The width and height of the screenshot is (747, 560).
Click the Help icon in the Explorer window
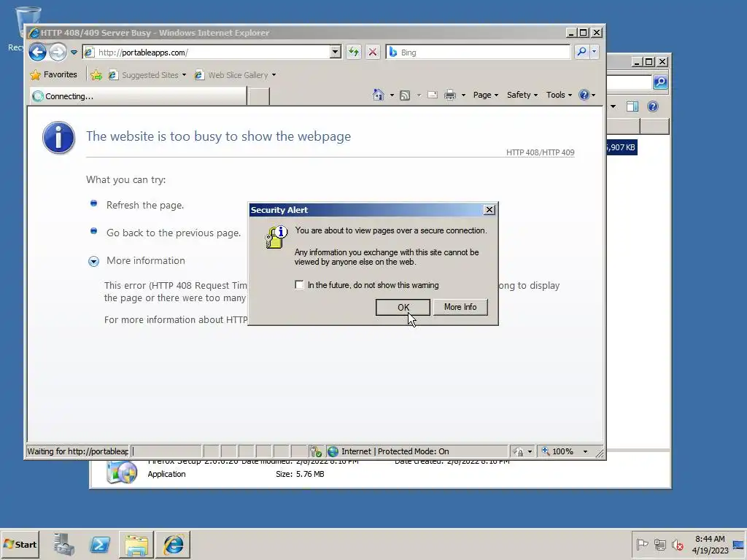[x=653, y=106]
